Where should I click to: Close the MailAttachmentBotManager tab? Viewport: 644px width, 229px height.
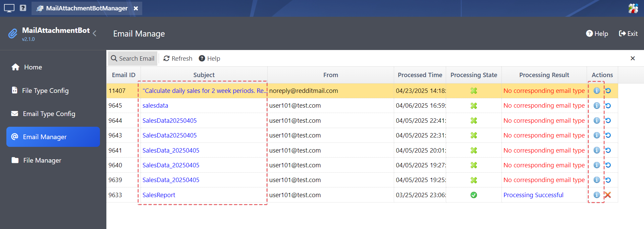pyautogui.click(x=136, y=8)
